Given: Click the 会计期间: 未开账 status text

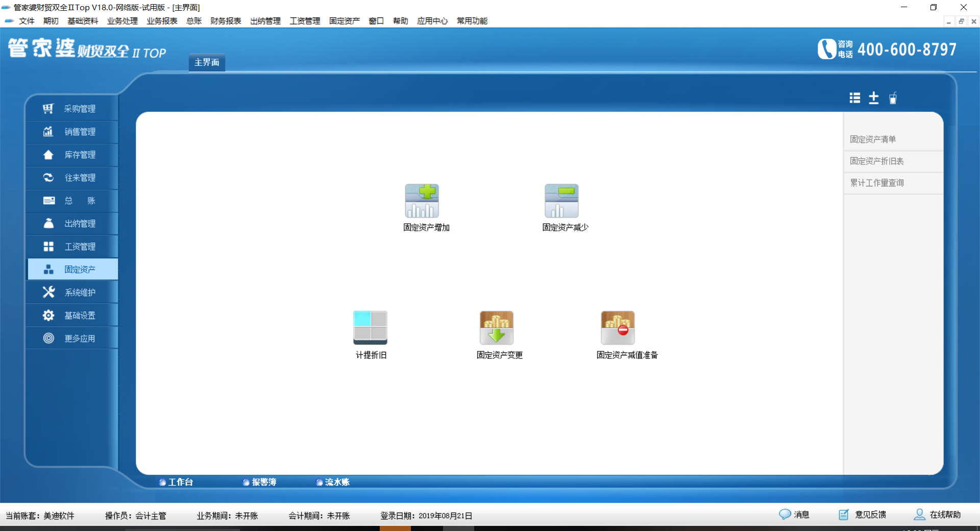Looking at the screenshot, I should pos(320,516).
